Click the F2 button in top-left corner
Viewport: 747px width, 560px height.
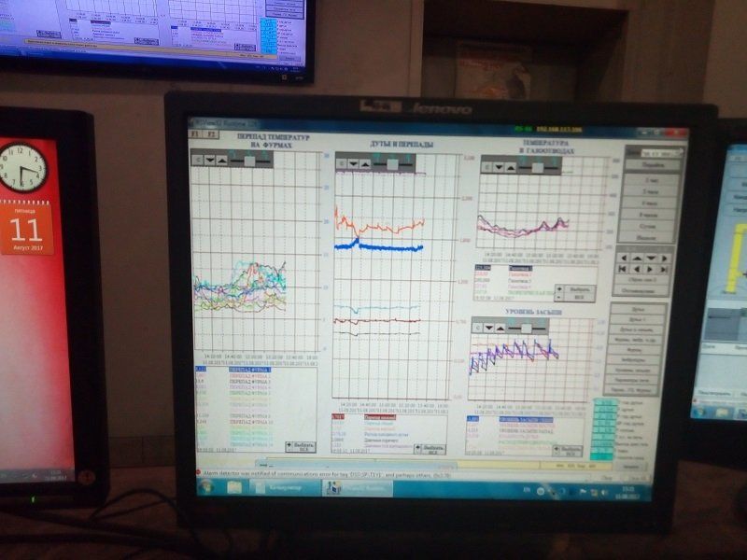coord(210,134)
